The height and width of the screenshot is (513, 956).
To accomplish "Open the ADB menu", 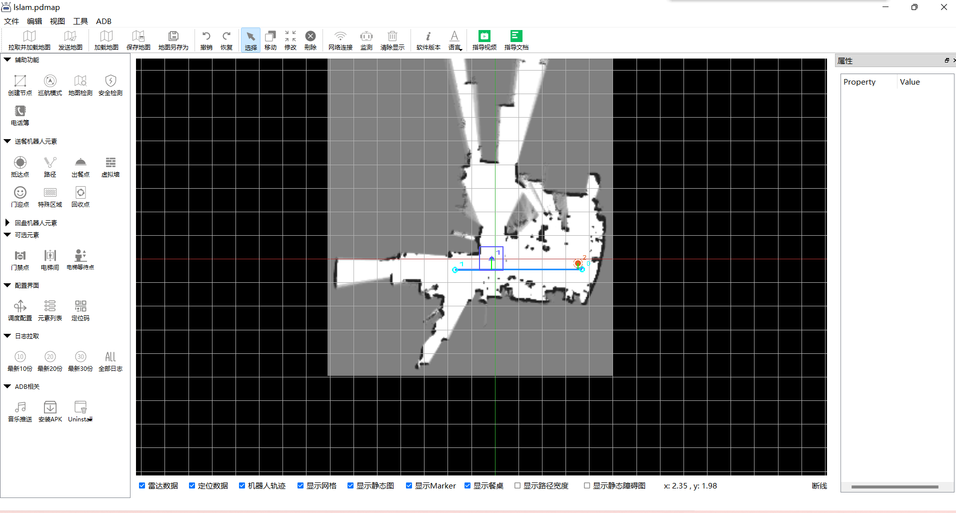I will point(104,21).
